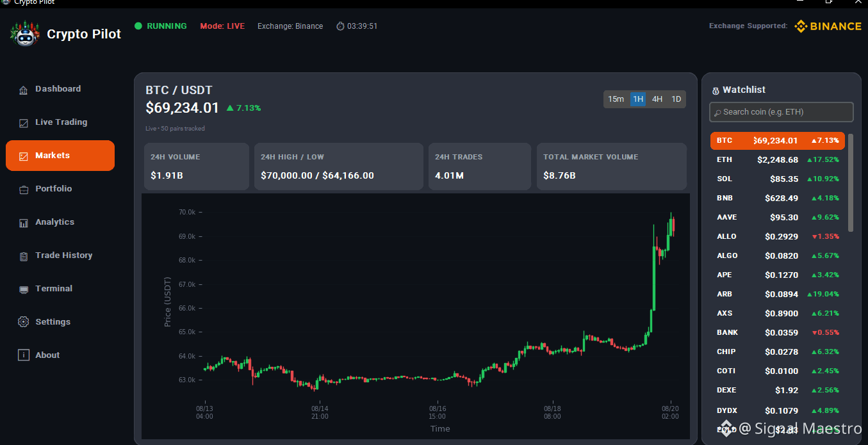Click the Live Trading chart icon
The width and height of the screenshot is (868, 445).
click(x=24, y=123)
